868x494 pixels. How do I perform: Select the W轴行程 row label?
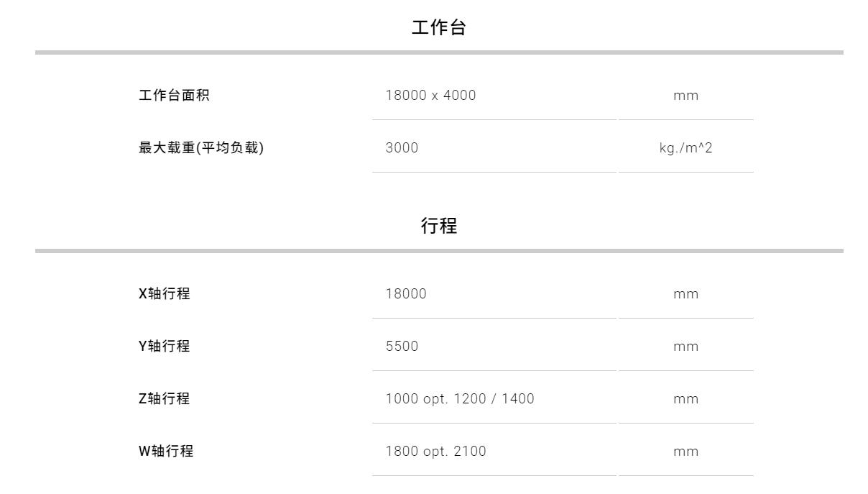pyautogui.click(x=166, y=451)
